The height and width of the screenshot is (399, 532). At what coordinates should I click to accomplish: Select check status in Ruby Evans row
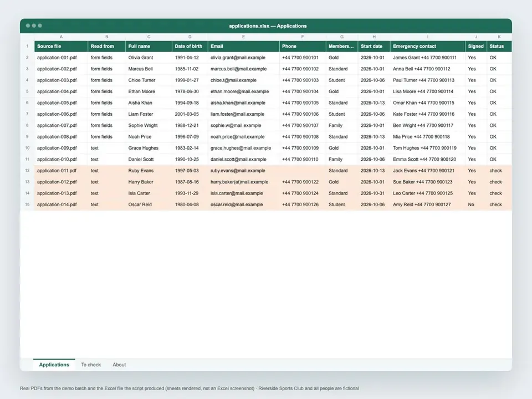[x=499, y=171]
